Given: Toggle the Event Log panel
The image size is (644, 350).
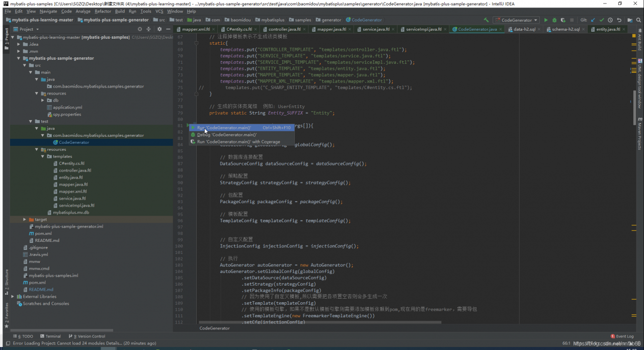Looking at the screenshot, I should [x=622, y=336].
